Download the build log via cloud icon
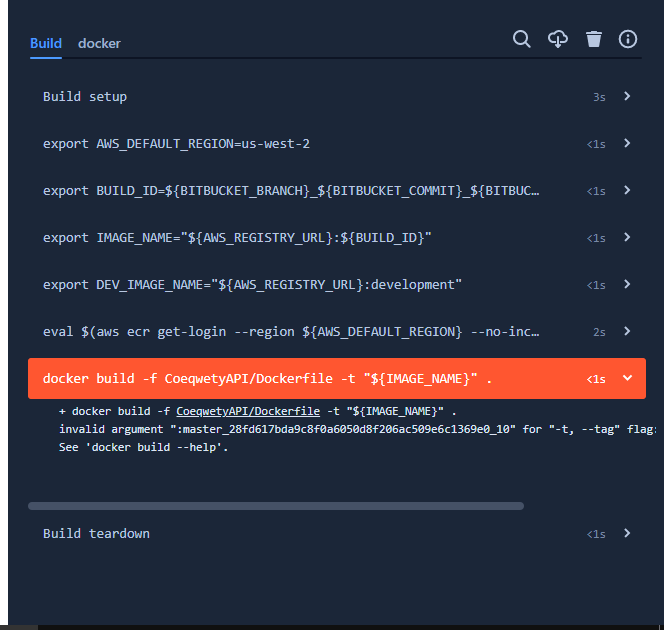Screen dimensions: 664x630 [x=558, y=39]
